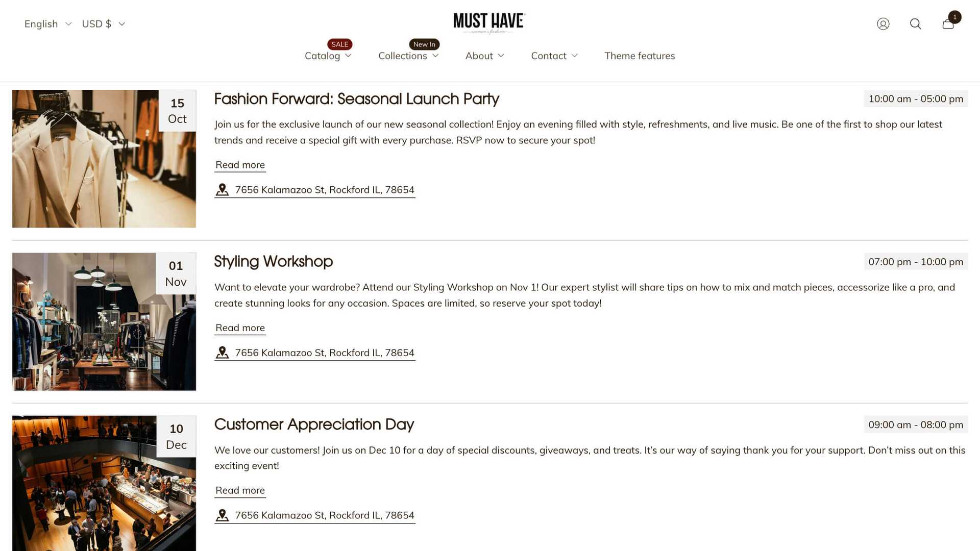Click the map pin icon under Seasonal Launch Party
The height and width of the screenshot is (551, 980).
click(x=222, y=190)
